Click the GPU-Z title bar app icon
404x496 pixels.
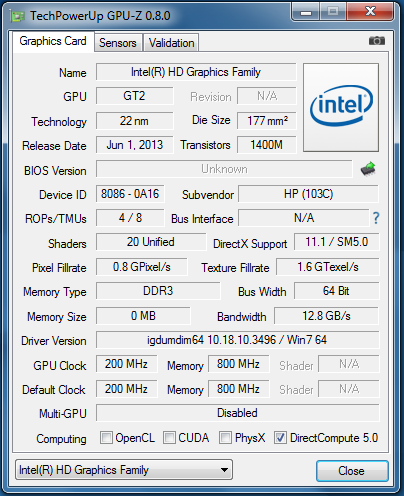coord(18,16)
